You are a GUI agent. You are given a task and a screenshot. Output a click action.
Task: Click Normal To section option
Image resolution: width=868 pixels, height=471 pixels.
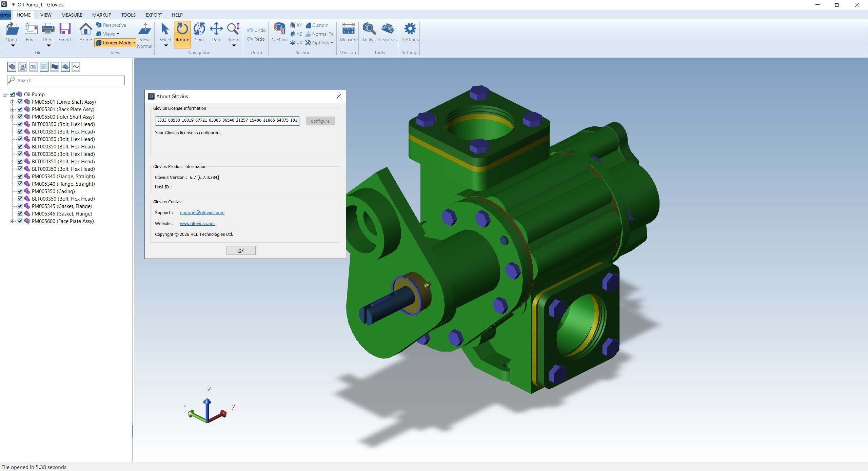(x=319, y=34)
